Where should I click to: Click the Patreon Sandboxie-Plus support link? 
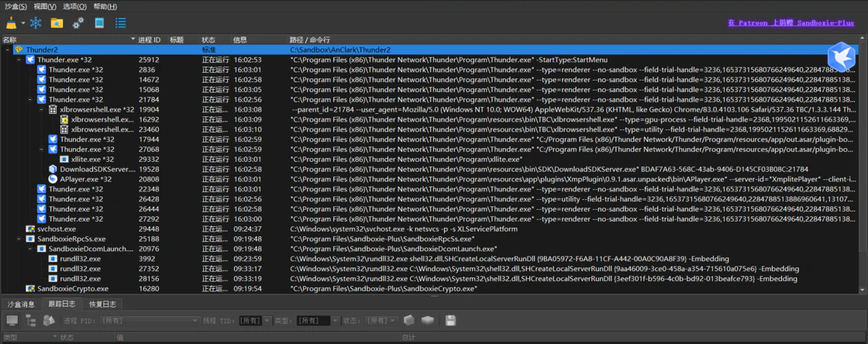click(x=790, y=23)
